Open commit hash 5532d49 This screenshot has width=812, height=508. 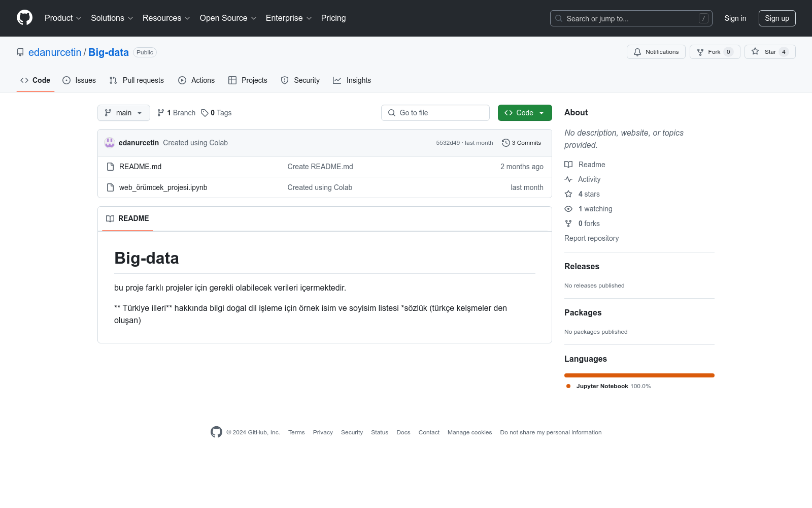click(x=448, y=143)
